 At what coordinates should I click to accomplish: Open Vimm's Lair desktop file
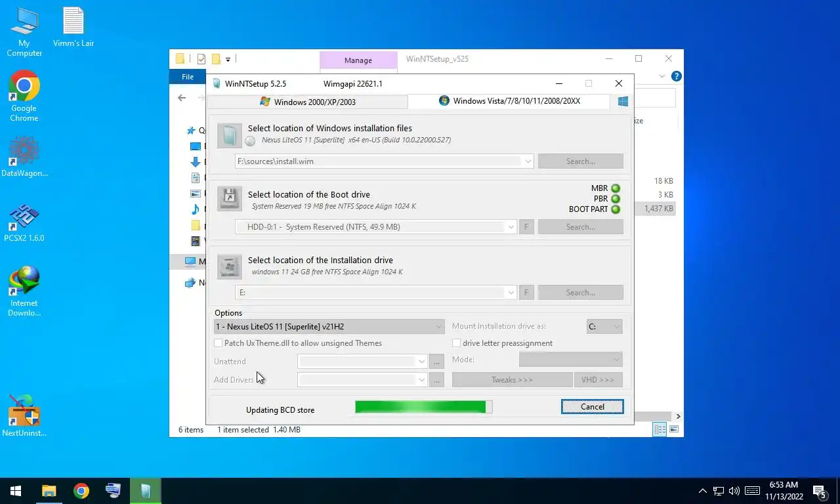(x=73, y=28)
